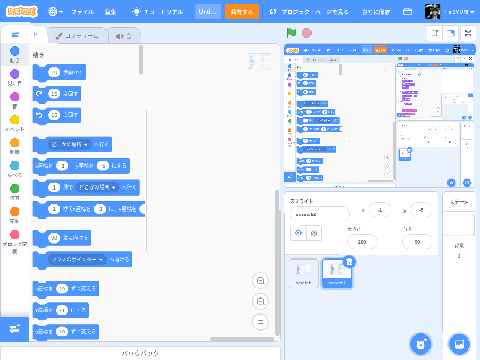Click the sprite name input field
Viewport: 480px width, 360px height.
[319, 214]
